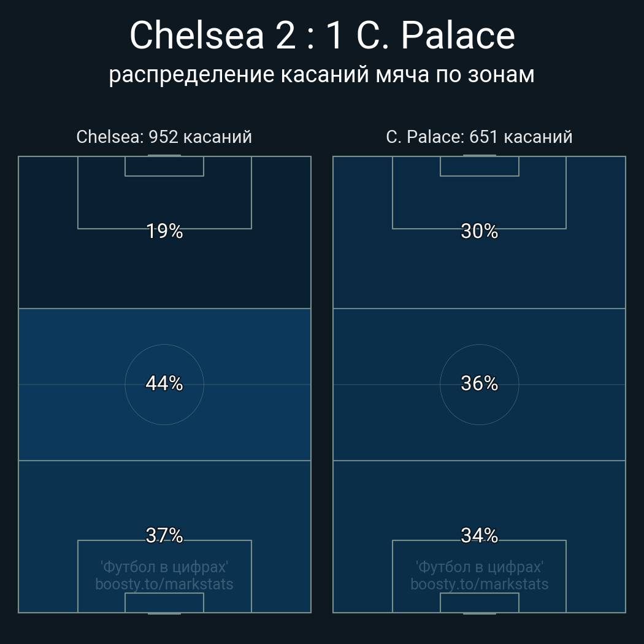The image size is (644, 644).
Task: Click the bottom six-yard box on Palace pitch
Action: click(x=479, y=602)
